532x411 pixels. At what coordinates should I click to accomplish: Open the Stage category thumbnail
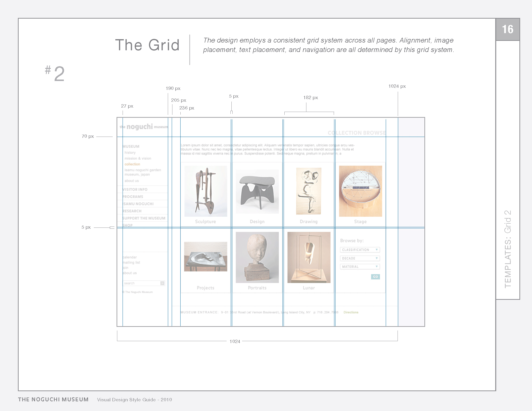(361, 191)
